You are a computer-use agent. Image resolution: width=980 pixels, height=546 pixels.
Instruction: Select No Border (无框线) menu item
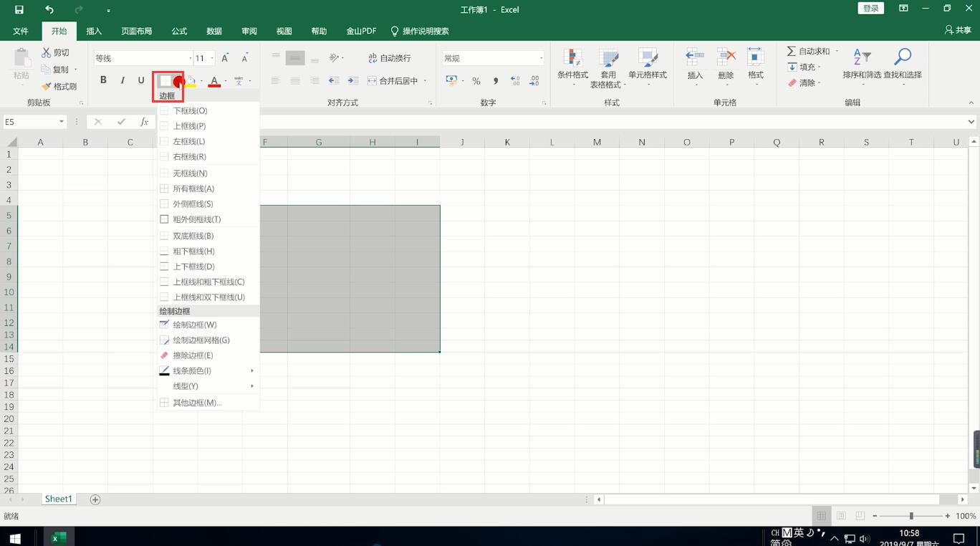coord(208,173)
